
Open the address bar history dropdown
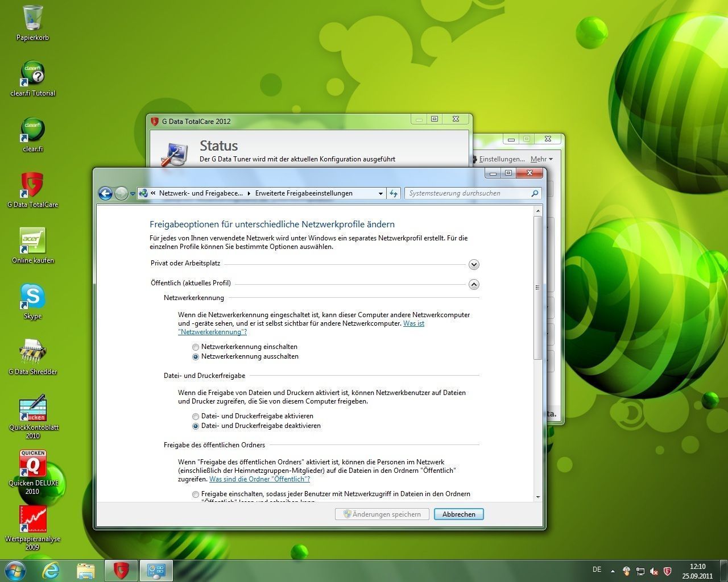380,193
